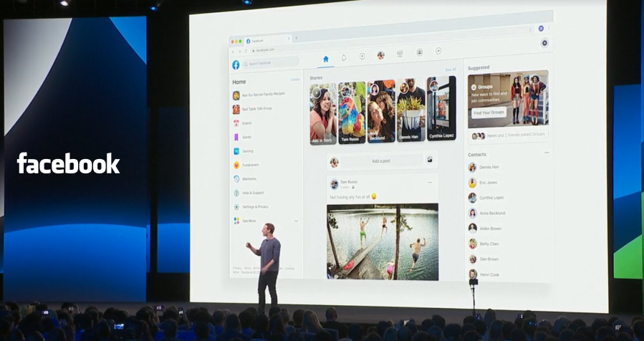
Task: Open Fundraisers from the left sidebar
Action: pos(250,165)
